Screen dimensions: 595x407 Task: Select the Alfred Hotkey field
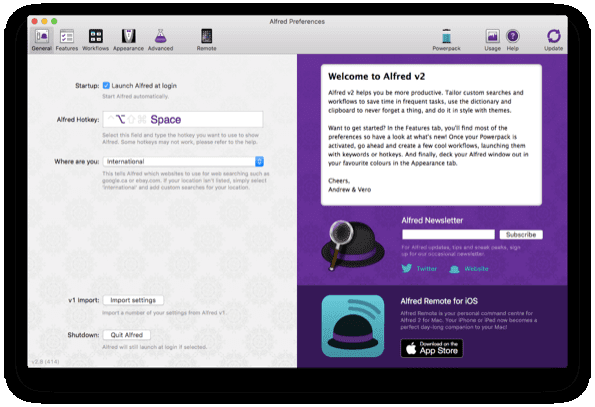(x=183, y=119)
